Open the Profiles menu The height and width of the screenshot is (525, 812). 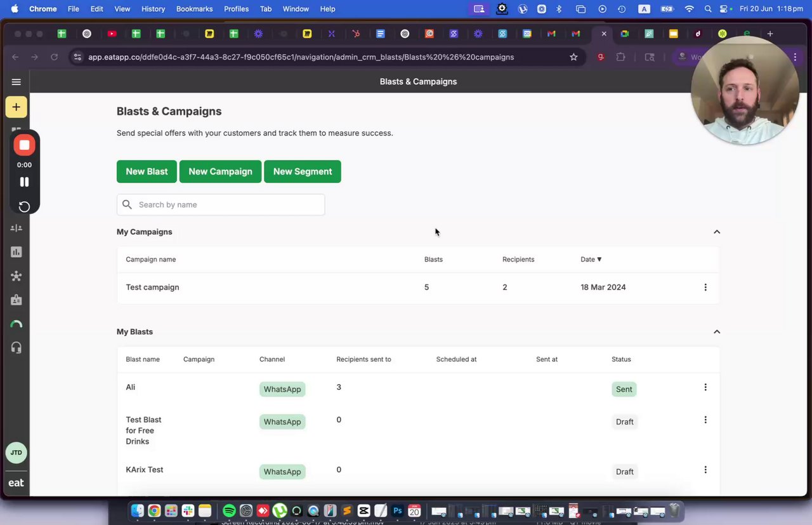pyautogui.click(x=236, y=9)
